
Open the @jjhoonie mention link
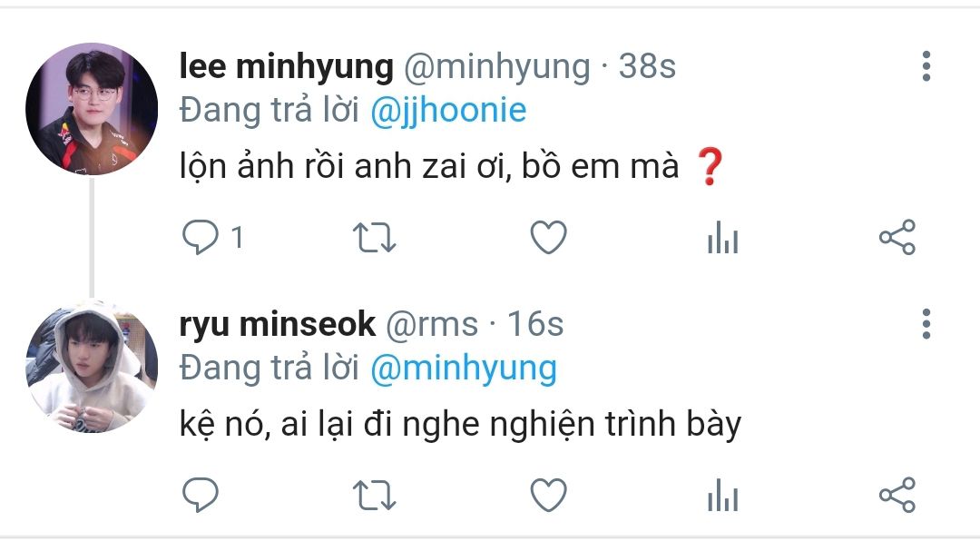[448, 111]
